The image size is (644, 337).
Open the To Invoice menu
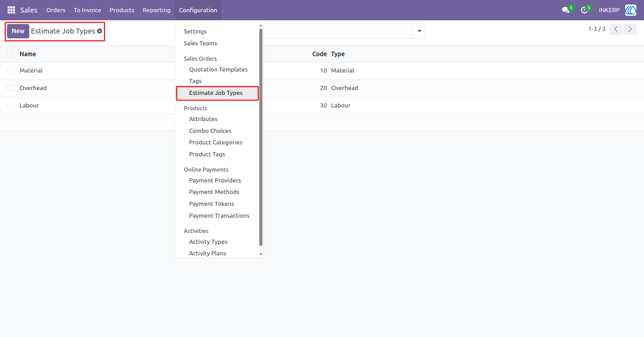(x=87, y=10)
